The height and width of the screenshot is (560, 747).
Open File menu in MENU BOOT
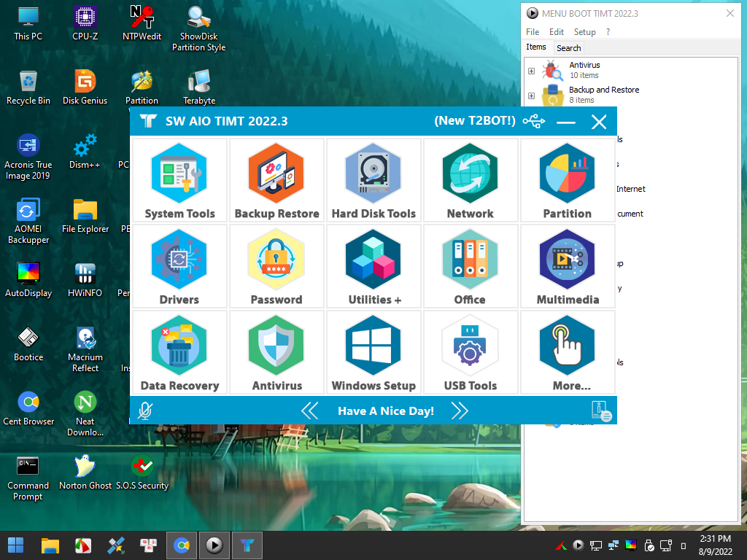(533, 32)
